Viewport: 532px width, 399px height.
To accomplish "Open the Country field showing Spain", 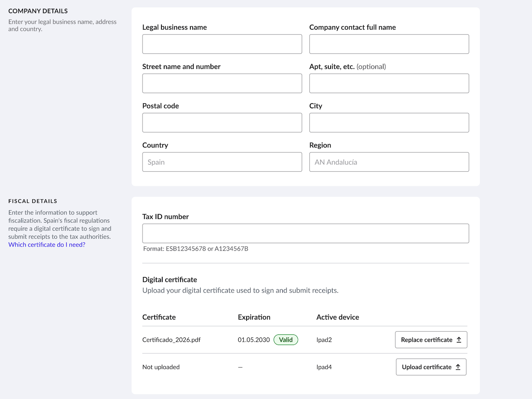I will [222, 162].
